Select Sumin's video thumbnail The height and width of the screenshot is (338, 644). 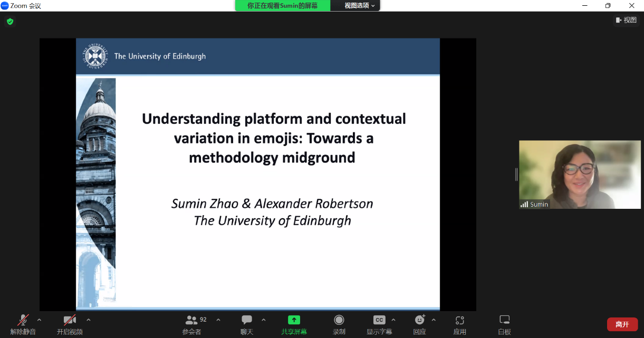(x=580, y=175)
